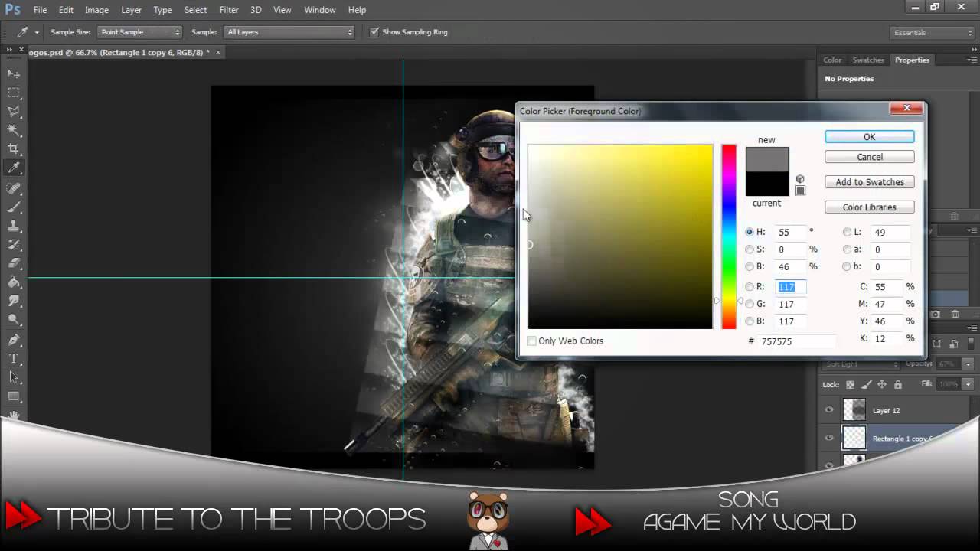Click lock transparent pixels icon
The image size is (980, 551).
click(x=851, y=384)
